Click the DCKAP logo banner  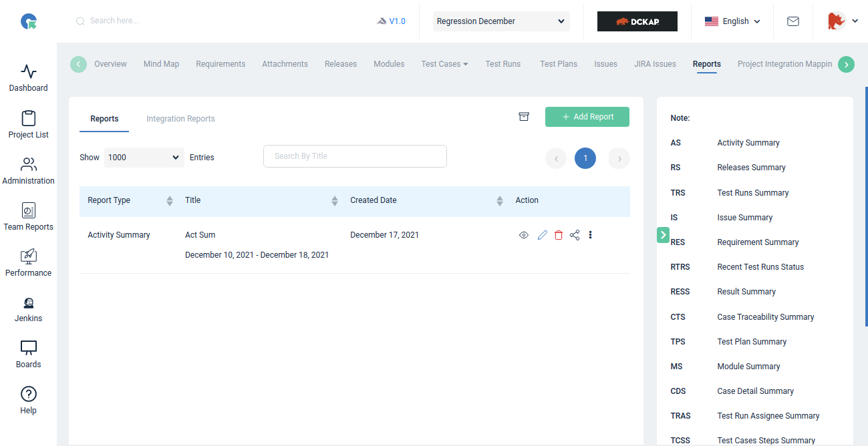click(637, 21)
